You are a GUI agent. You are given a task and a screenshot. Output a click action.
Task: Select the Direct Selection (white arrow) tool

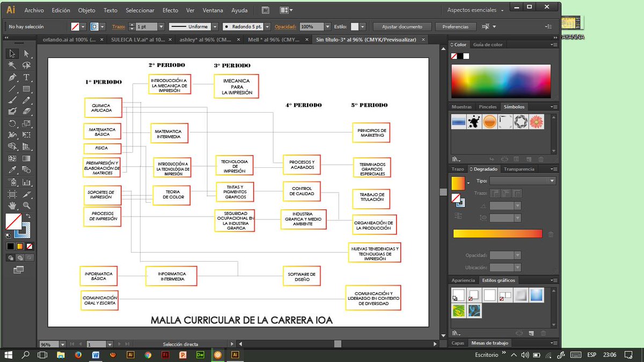point(26,54)
